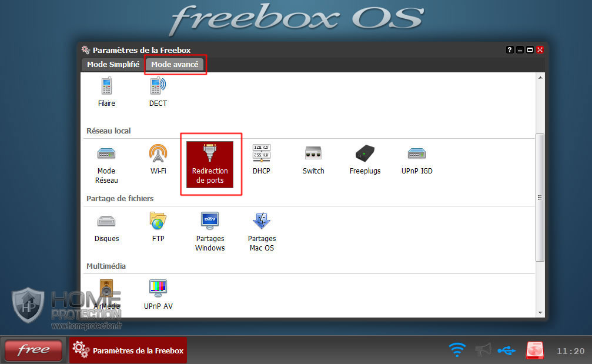Switch to Mode Simplifié tab
This screenshot has height=364, width=592.
point(113,65)
